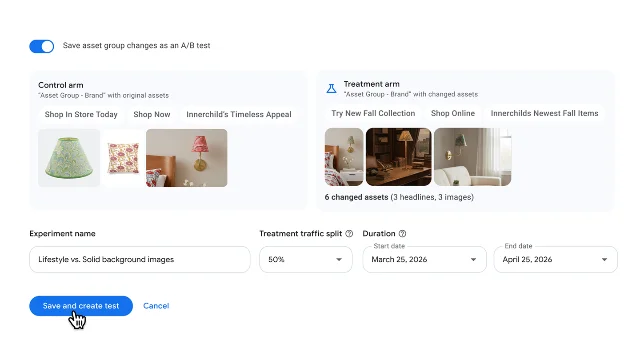This screenshot has width=640, height=360.
Task: Select the 'Shop Online' headline chip
Action: (x=453, y=113)
